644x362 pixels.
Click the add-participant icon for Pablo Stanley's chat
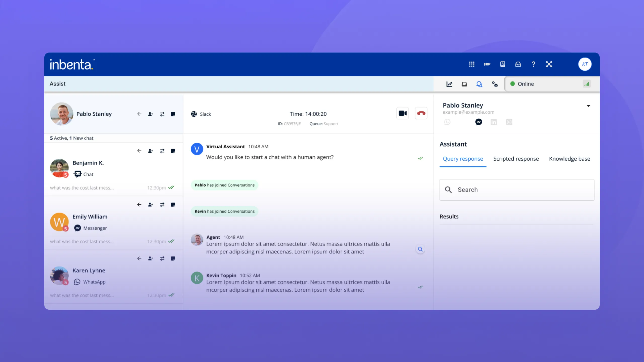[x=150, y=114]
